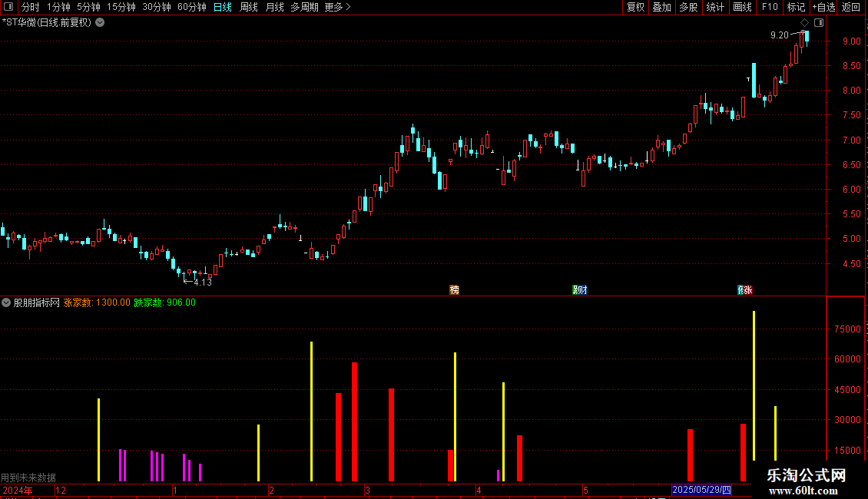
Task: Open the 复权 adjustment menu
Action: (635, 7)
